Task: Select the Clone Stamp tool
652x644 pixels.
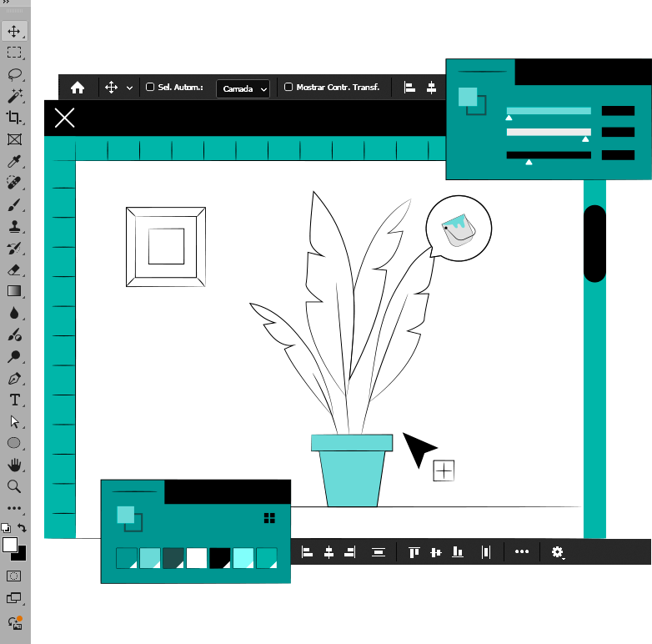Action: pos(14,226)
